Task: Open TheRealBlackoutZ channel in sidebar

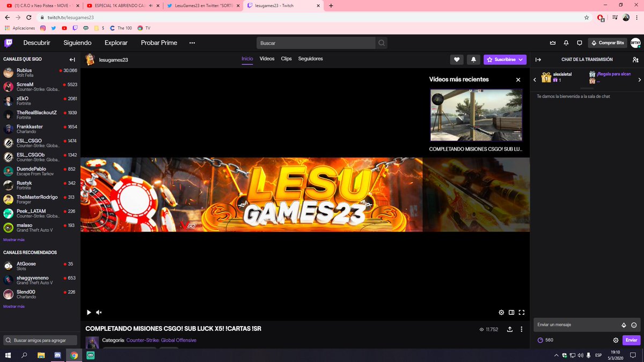Action: (40, 115)
